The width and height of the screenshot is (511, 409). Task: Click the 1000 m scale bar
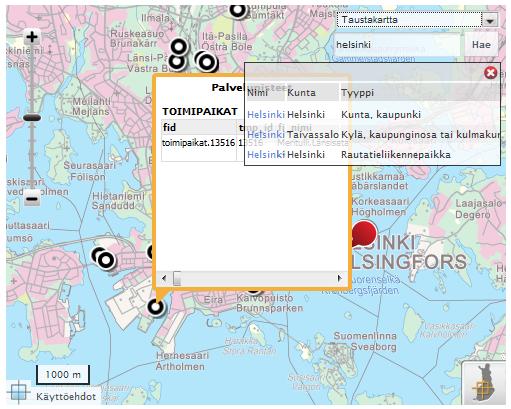(63, 375)
